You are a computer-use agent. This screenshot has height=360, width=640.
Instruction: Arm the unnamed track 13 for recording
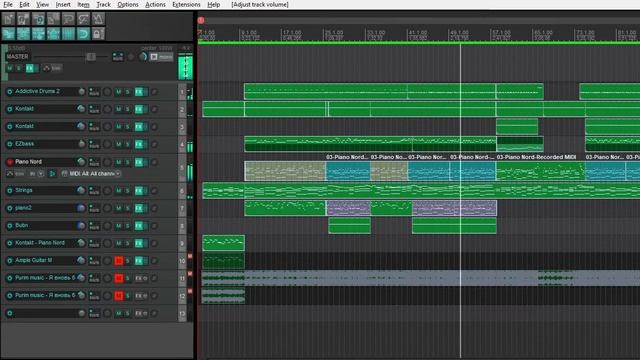(10, 313)
